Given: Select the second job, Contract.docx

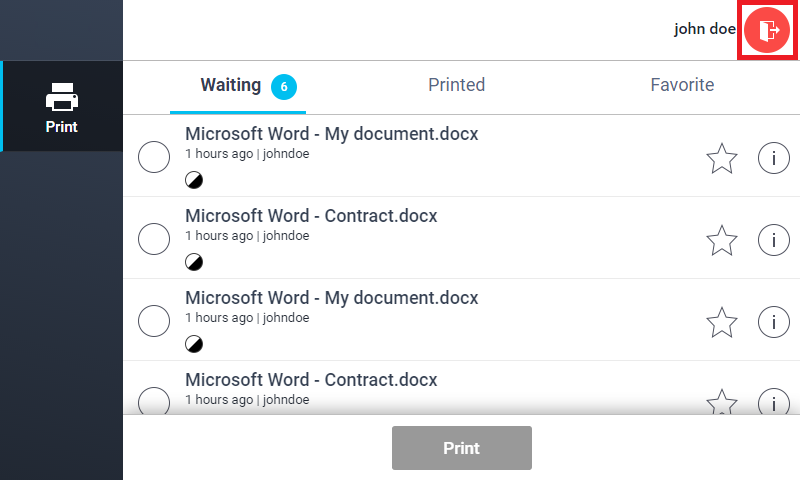Looking at the screenshot, I should point(154,240).
